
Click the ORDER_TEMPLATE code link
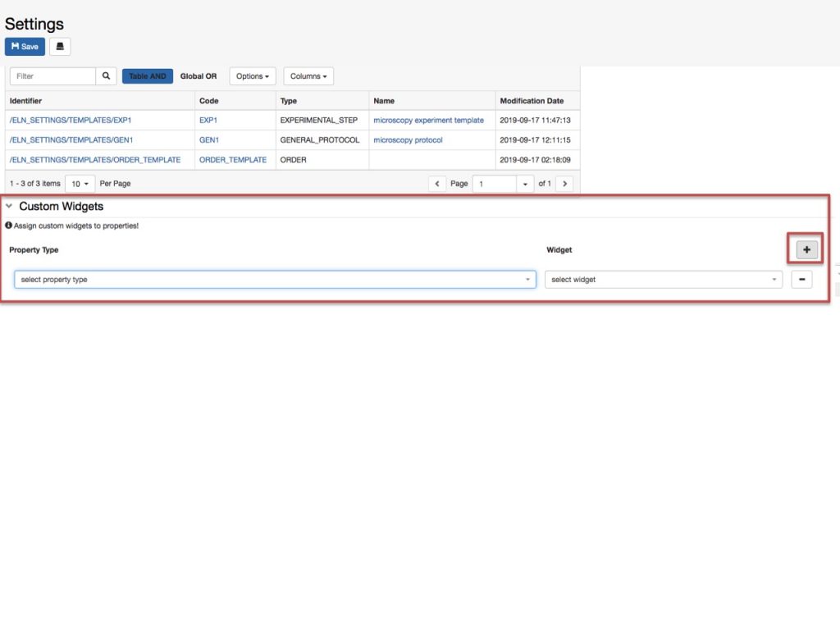232,160
